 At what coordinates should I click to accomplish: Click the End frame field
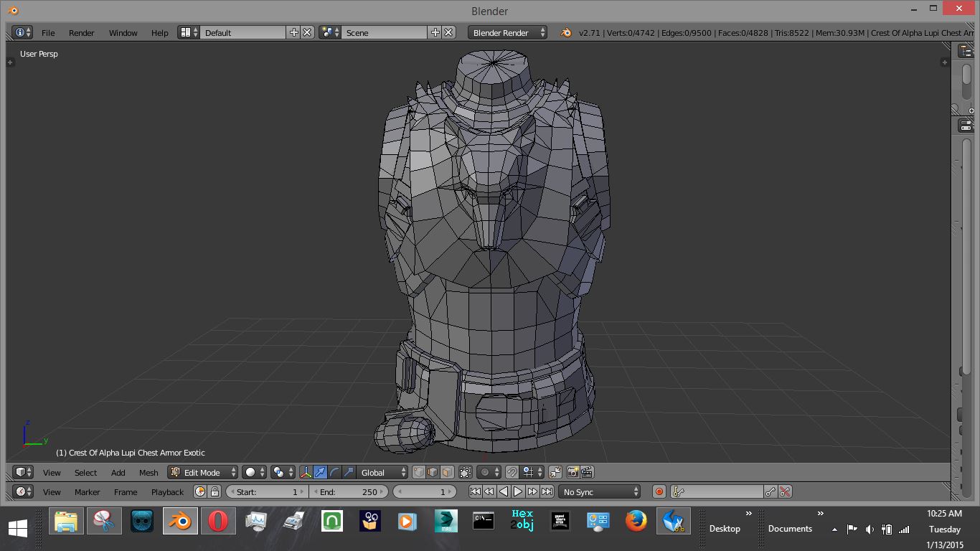pos(349,491)
